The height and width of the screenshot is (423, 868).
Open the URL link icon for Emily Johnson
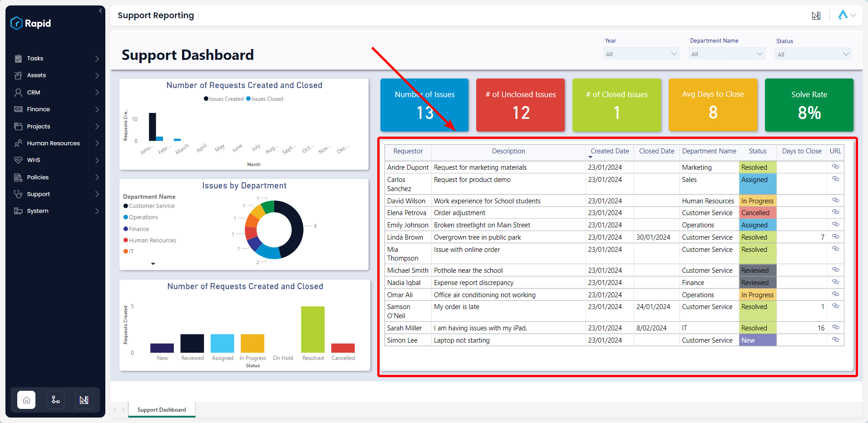pos(835,224)
